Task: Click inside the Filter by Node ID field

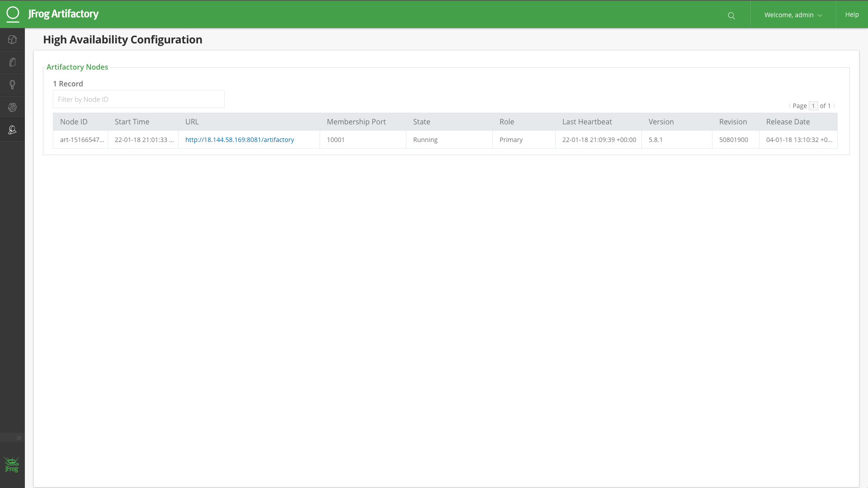Action: click(138, 99)
